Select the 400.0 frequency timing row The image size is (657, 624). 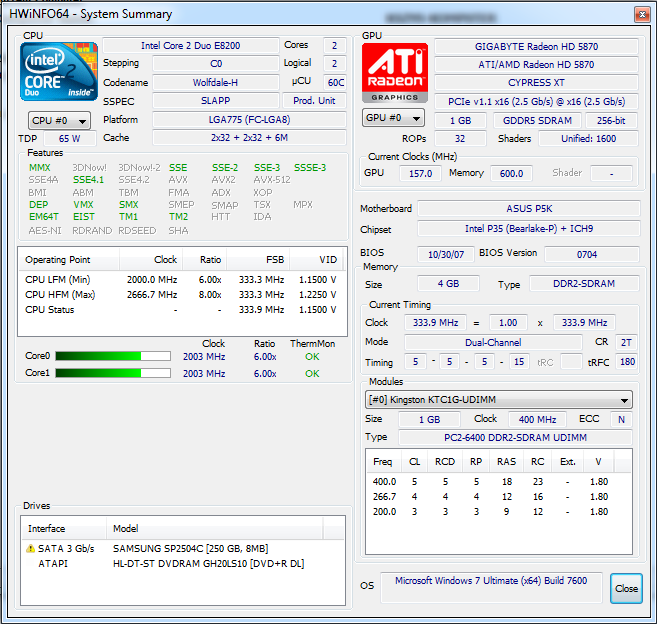point(499,482)
